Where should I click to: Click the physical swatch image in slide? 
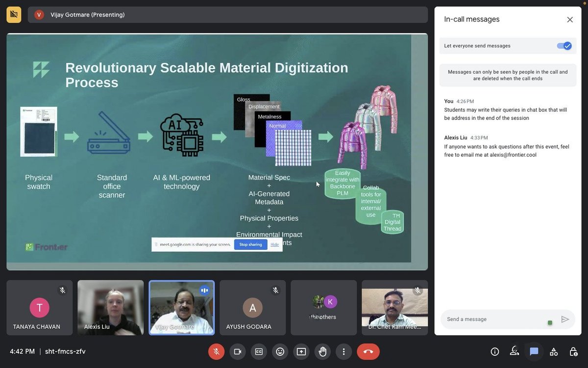[39, 131]
